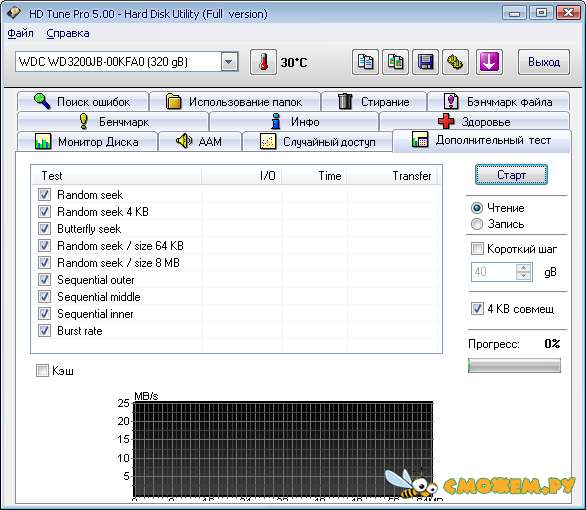Enable the Короткий шаг checkbox
The width and height of the screenshot is (586, 510).
click(x=477, y=248)
